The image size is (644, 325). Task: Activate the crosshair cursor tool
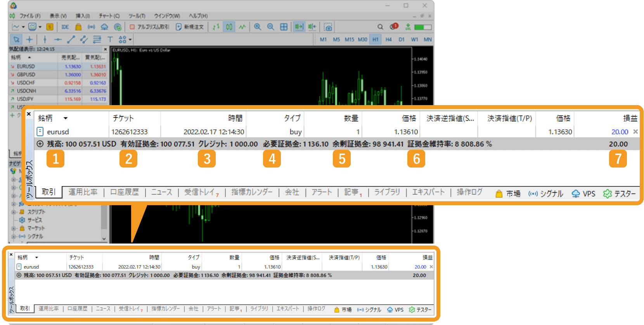point(29,39)
